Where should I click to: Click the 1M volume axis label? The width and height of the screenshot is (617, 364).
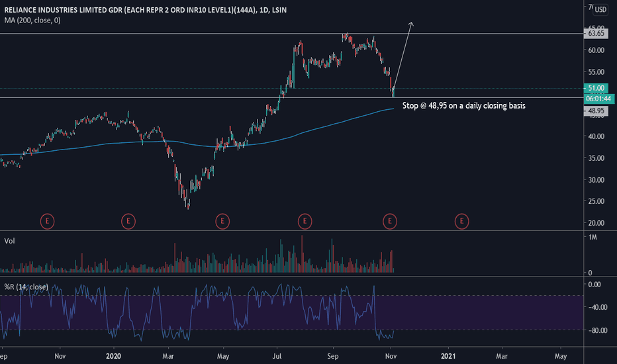[x=593, y=238]
